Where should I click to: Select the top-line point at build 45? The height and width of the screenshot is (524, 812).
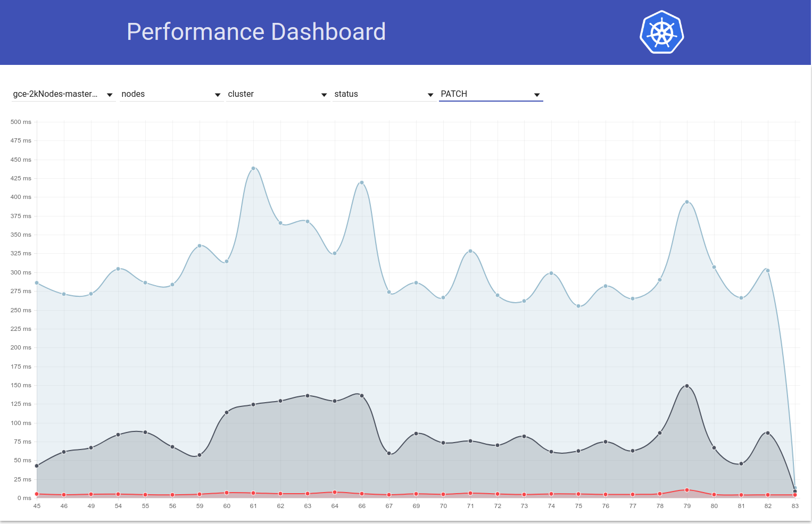37,282
